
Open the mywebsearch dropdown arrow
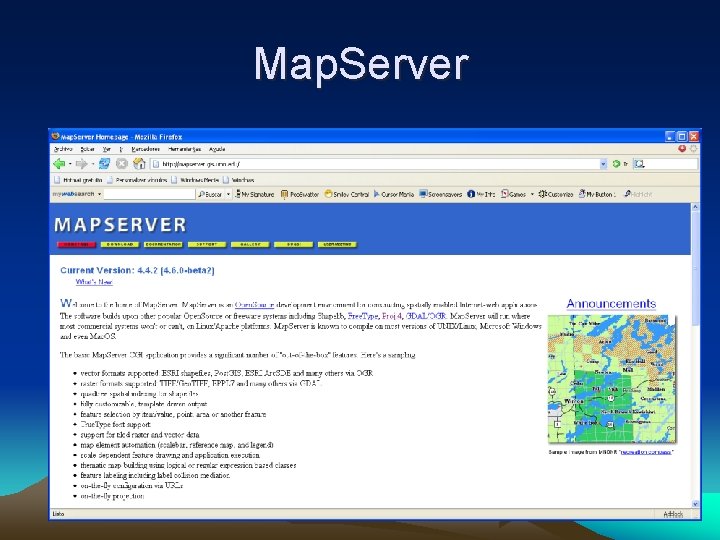[x=99, y=194]
